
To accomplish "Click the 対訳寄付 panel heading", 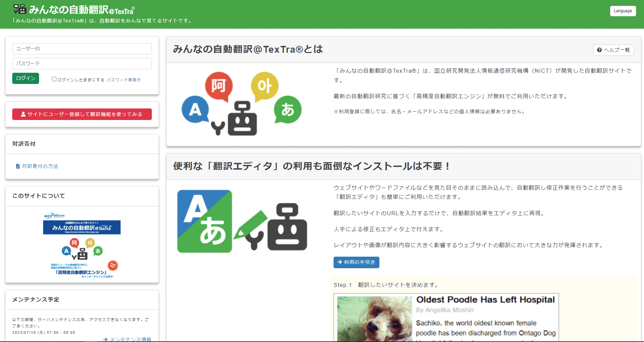I will click(x=24, y=144).
